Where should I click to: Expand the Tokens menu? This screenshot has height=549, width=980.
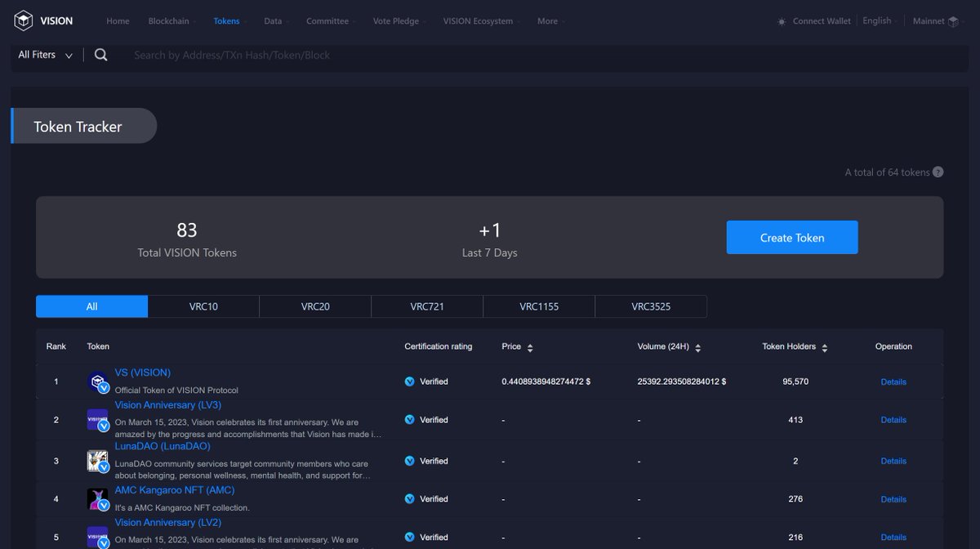pos(230,21)
